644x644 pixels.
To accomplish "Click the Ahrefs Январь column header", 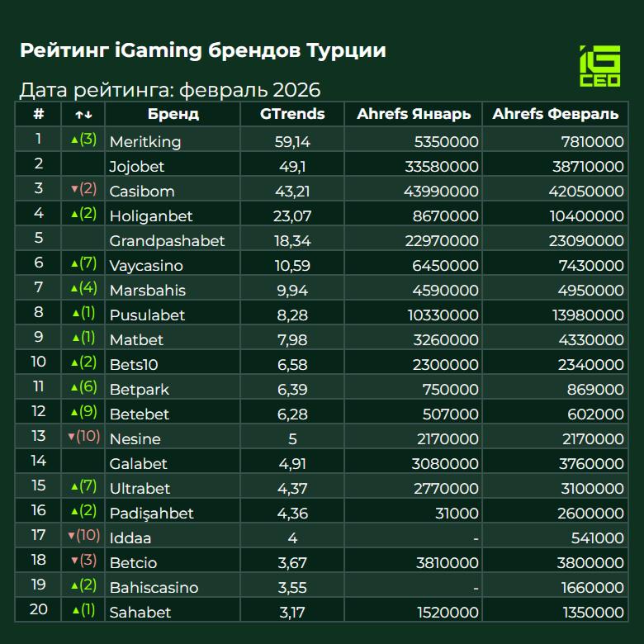I will pyautogui.click(x=414, y=114).
